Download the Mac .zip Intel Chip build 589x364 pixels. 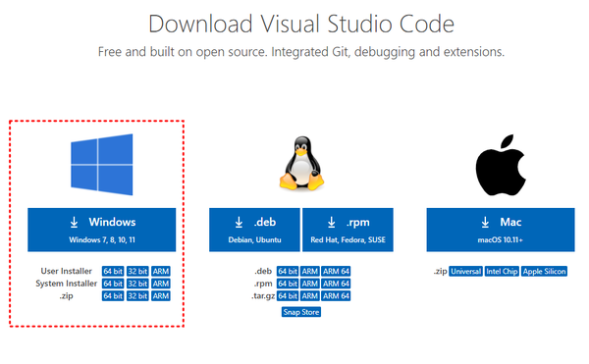click(502, 271)
